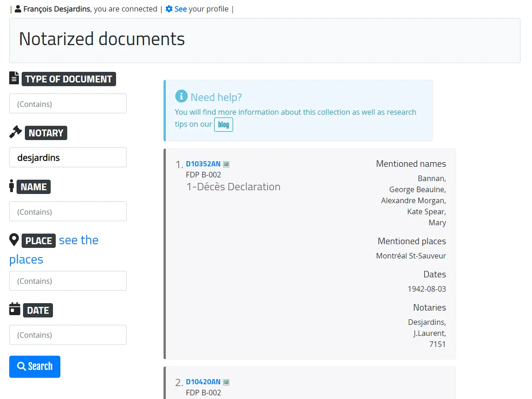Focus the Type of Document input field
The width and height of the screenshot is (532, 399).
click(x=68, y=104)
